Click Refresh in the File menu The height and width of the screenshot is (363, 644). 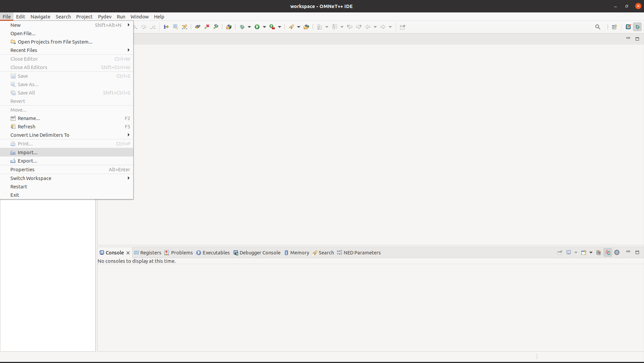point(67,127)
